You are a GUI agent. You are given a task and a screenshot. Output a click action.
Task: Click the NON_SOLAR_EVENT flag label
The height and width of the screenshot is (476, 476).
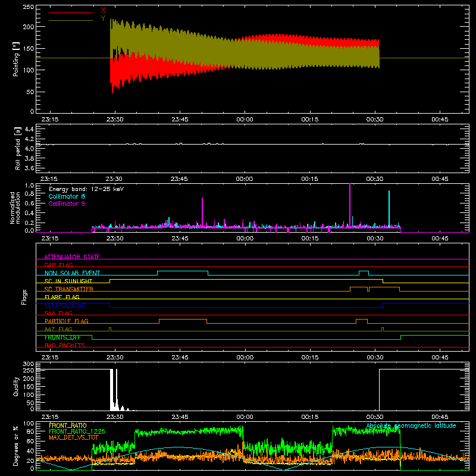(72, 273)
